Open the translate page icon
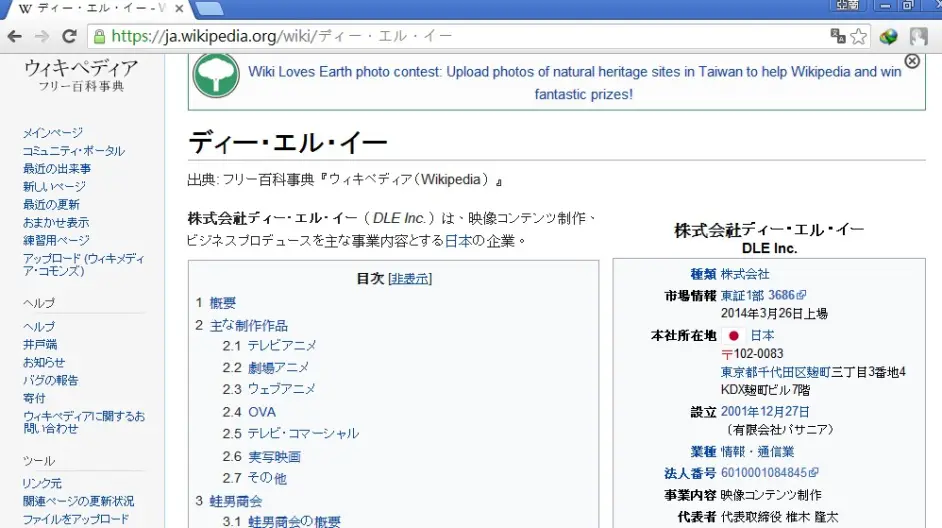 tap(837, 36)
